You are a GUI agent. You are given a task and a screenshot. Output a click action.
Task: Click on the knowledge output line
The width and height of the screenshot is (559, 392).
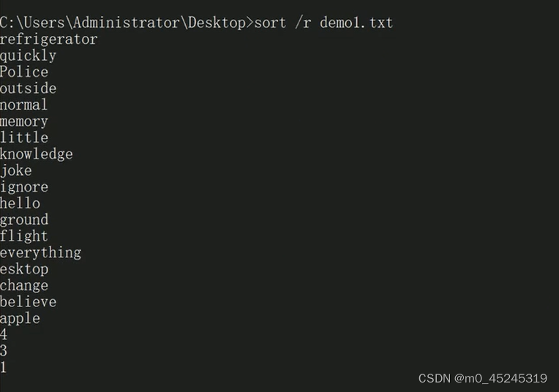coord(37,154)
